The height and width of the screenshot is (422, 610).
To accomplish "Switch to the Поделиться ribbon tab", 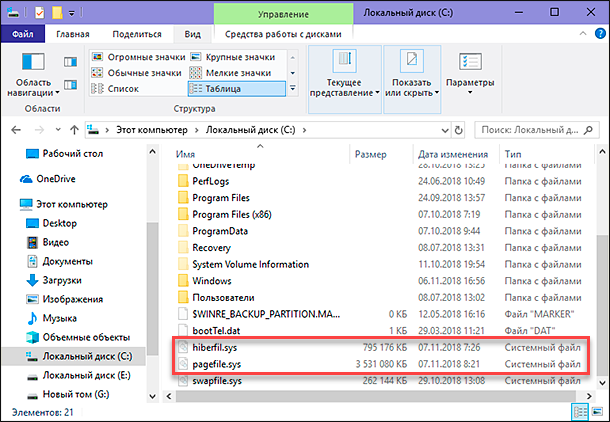I will pyautogui.click(x=137, y=34).
